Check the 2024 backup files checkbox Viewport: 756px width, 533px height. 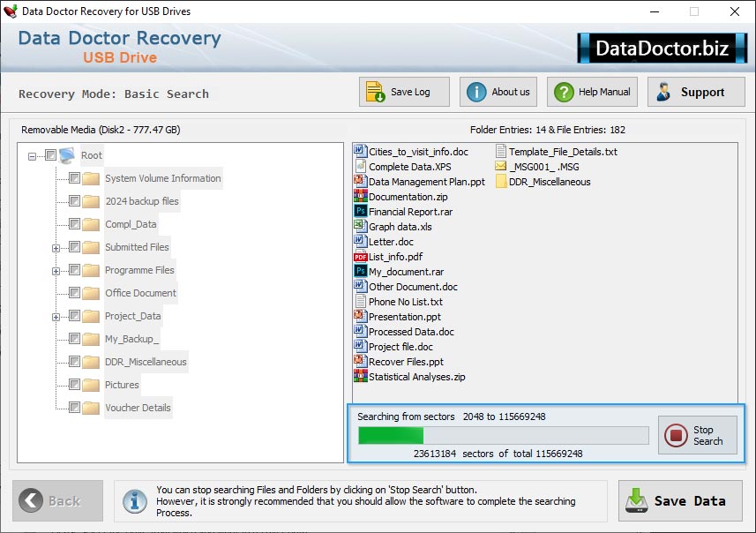coord(74,200)
